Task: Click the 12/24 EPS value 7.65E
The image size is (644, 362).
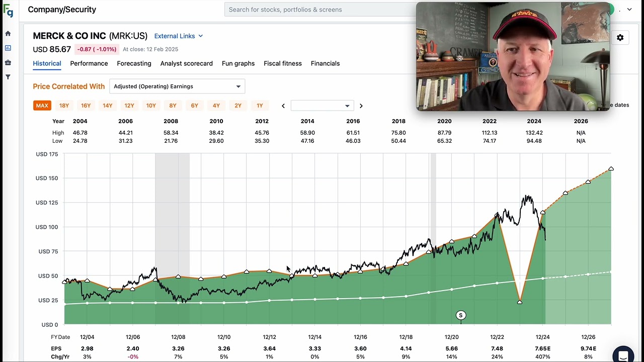Action: tap(543, 348)
